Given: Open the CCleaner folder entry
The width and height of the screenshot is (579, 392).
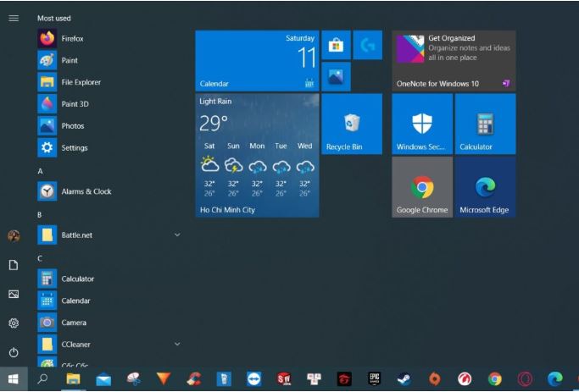Looking at the screenshot, I should 109,344.
